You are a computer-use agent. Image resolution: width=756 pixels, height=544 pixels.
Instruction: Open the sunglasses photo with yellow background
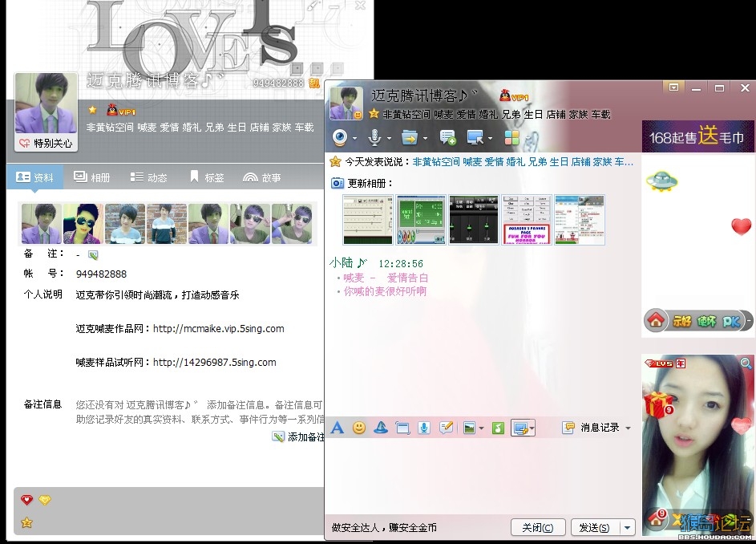coord(83,224)
